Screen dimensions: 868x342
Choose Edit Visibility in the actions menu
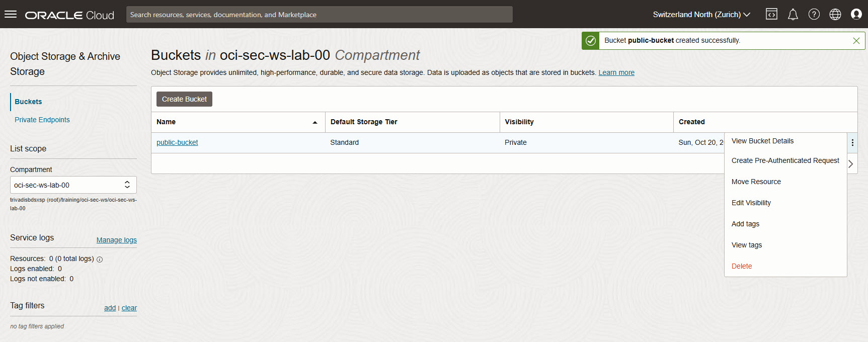pyautogui.click(x=751, y=203)
